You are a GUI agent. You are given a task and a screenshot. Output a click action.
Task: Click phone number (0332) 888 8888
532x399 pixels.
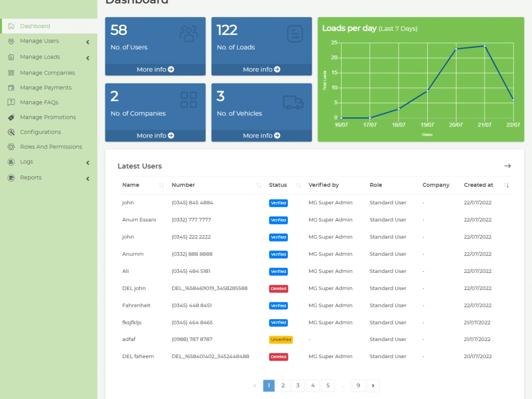(x=192, y=254)
